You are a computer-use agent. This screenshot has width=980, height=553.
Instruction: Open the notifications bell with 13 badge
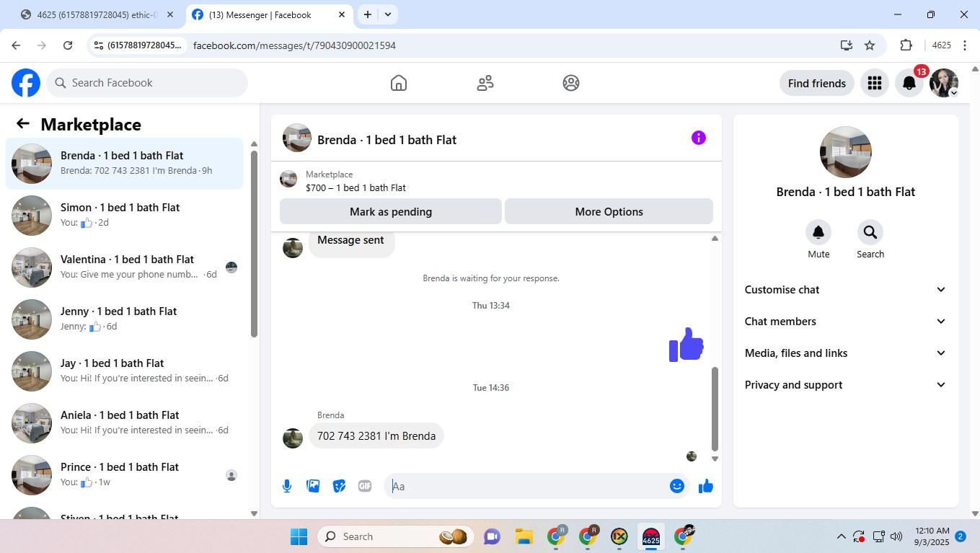tap(909, 83)
